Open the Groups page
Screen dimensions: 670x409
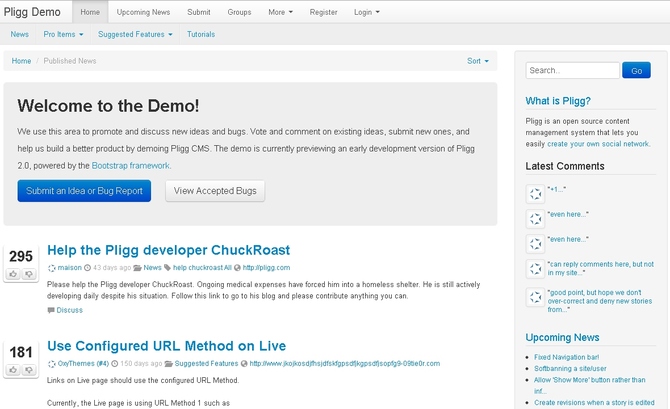point(239,12)
